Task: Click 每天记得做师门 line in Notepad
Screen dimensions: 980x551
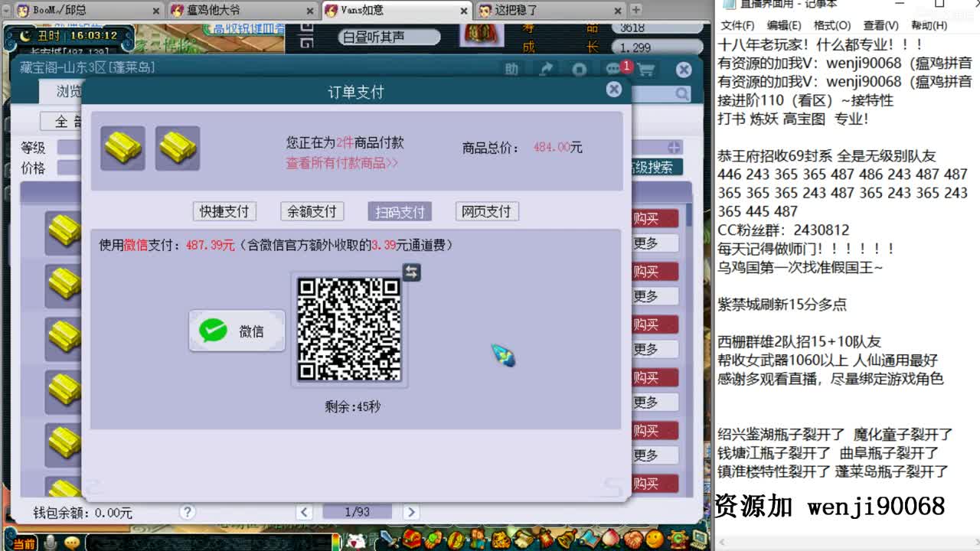Action: [x=806, y=249]
